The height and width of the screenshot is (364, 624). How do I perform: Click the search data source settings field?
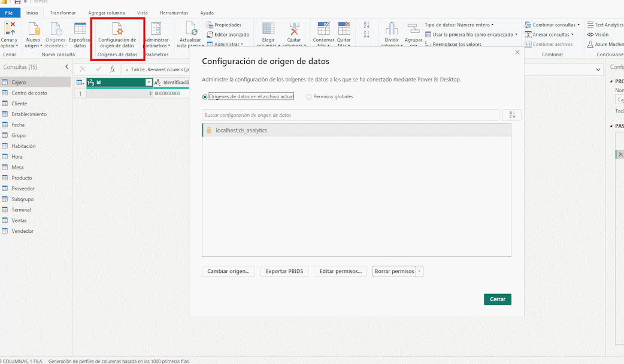coord(352,114)
